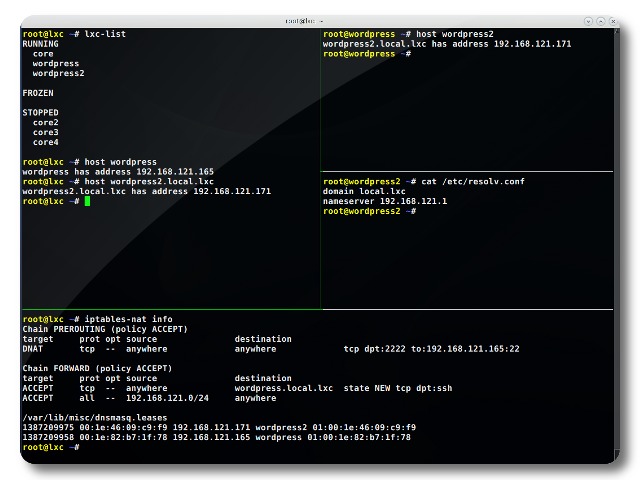This screenshot has width=640, height=480.
Task: Click the lxc-list command text
Action: [105, 34]
